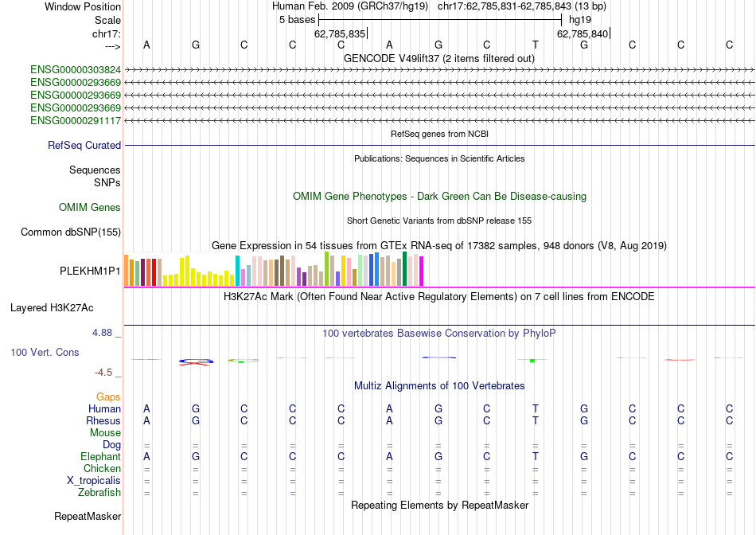Viewport: 756px width, 535px height.
Task: Click the 5 bases scale bar label
Action: point(297,20)
